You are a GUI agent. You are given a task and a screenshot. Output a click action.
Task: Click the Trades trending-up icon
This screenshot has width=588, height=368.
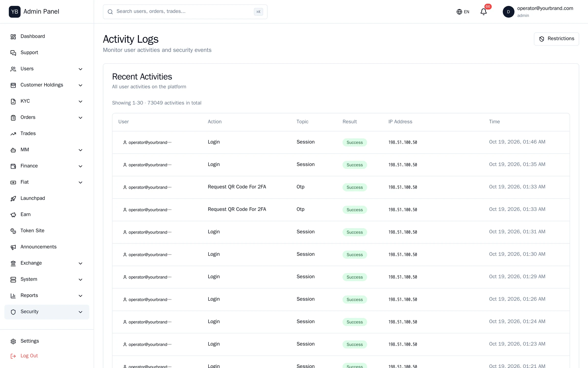(x=13, y=134)
